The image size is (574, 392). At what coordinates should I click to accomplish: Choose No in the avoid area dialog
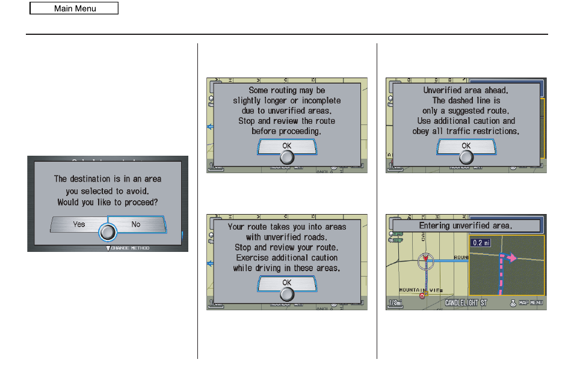coord(136,224)
